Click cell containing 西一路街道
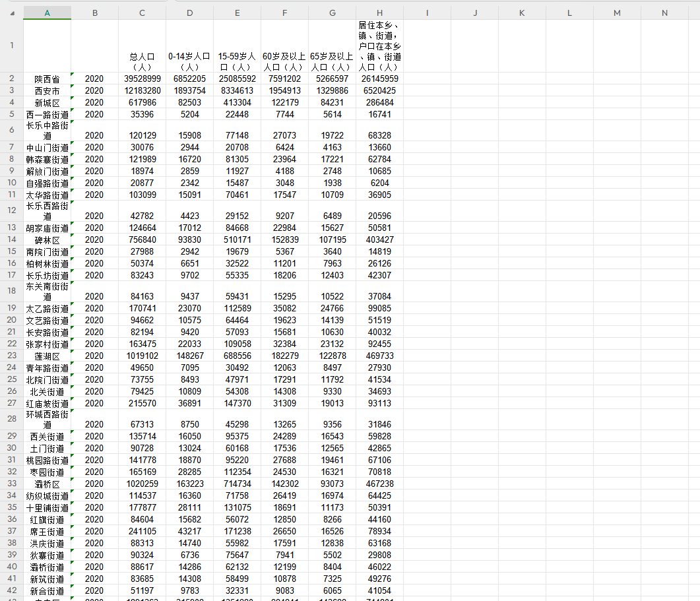Screen dimensions: 700x601 coord(48,115)
